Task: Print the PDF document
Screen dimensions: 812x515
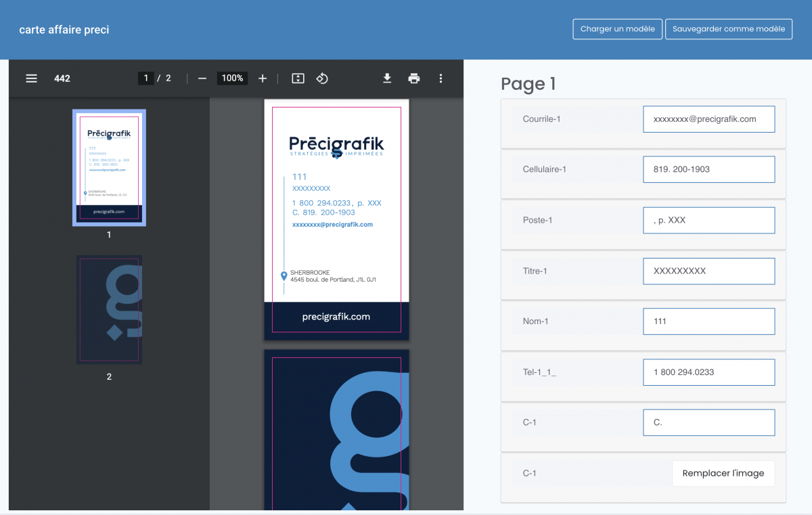Action: 414,79
